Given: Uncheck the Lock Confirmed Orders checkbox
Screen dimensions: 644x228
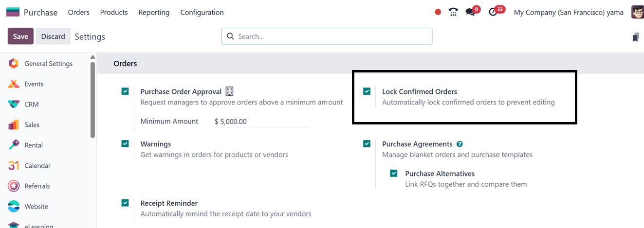Looking at the screenshot, I should pyautogui.click(x=367, y=91).
